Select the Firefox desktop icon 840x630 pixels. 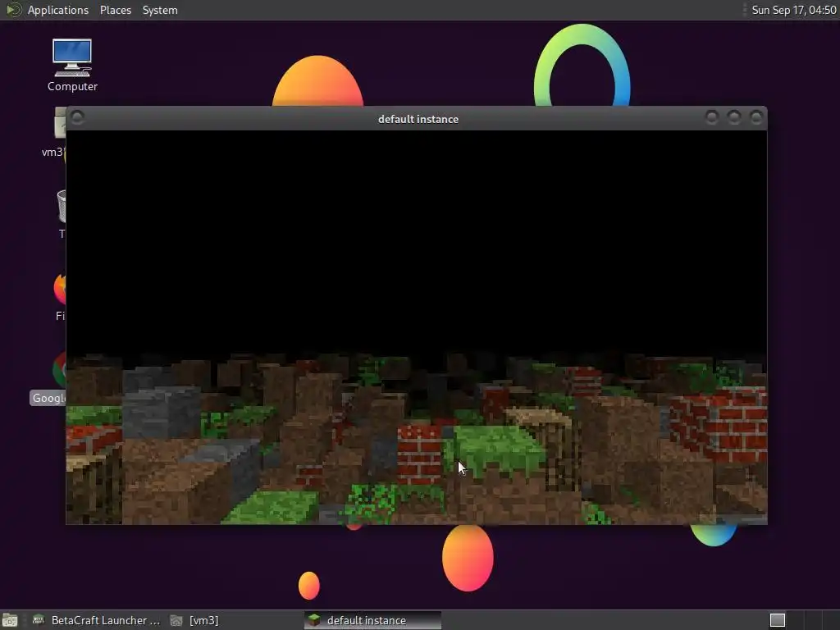pyautogui.click(x=59, y=296)
